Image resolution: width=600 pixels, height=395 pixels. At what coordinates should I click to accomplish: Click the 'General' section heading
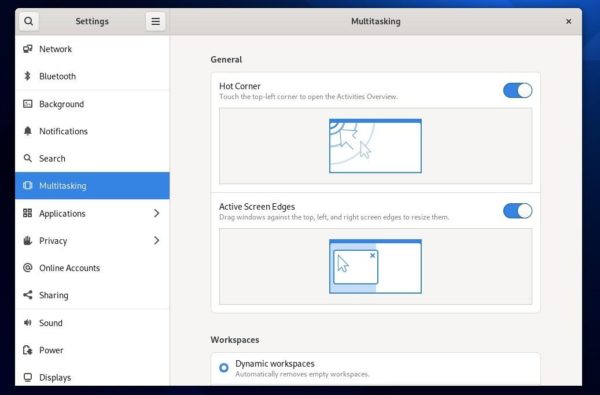(x=226, y=60)
